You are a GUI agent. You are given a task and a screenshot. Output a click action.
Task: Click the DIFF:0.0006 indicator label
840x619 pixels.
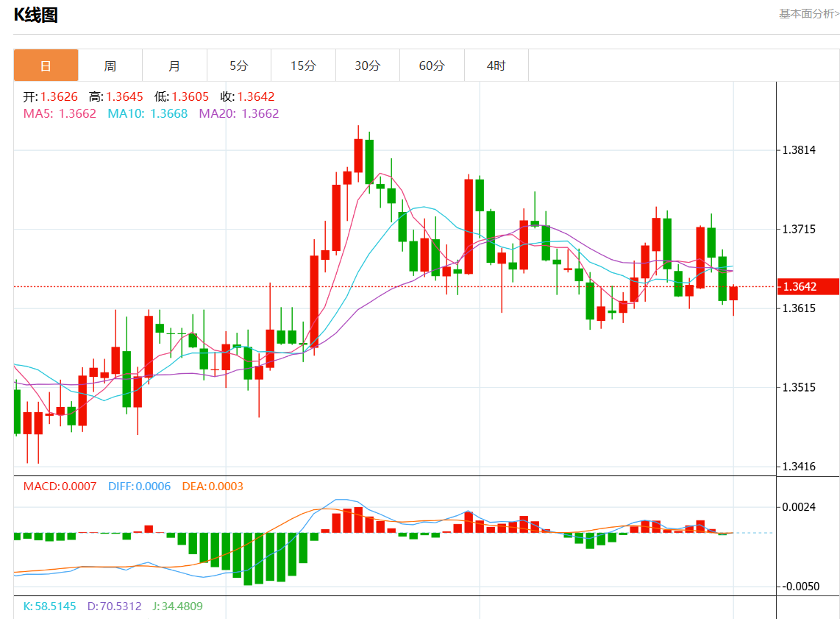click(x=139, y=486)
